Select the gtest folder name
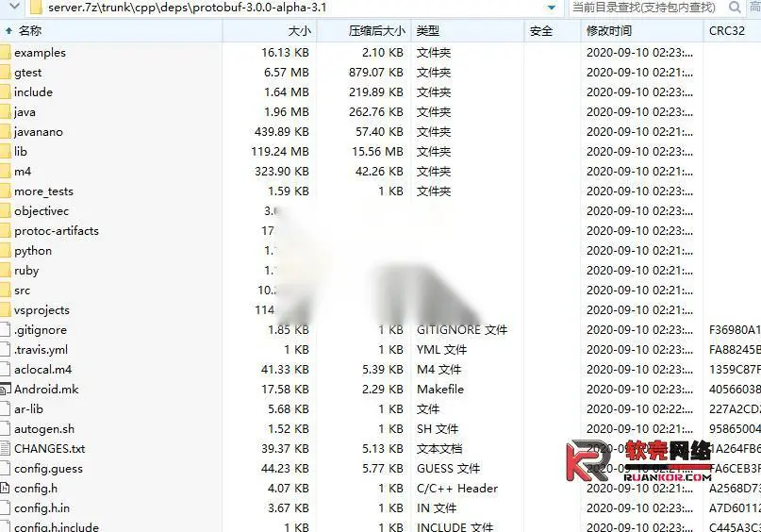This screenshot has width=761, height=532. [x=27, y=73]
